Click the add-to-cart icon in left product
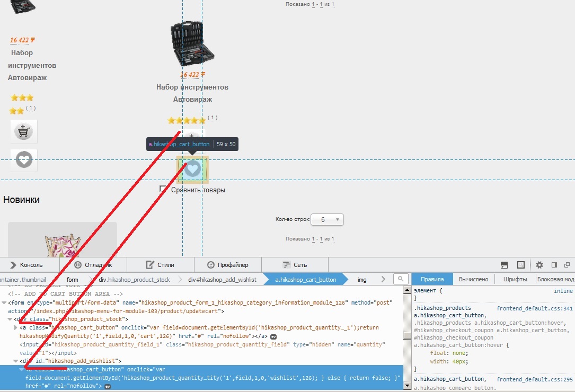 [23, 131]
